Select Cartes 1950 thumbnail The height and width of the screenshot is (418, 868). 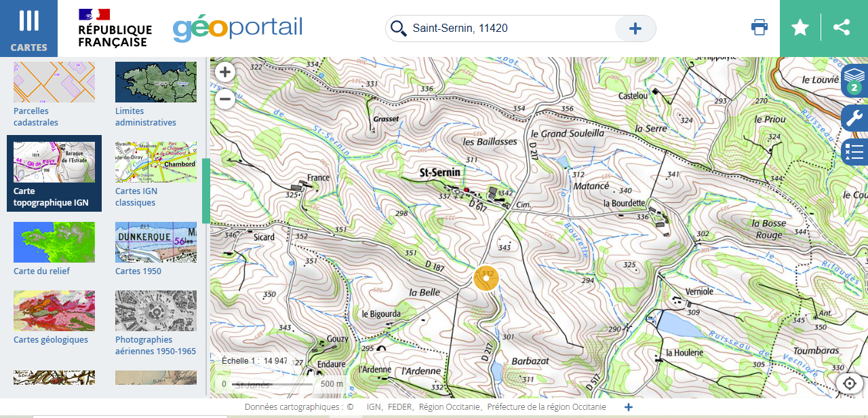156,242
